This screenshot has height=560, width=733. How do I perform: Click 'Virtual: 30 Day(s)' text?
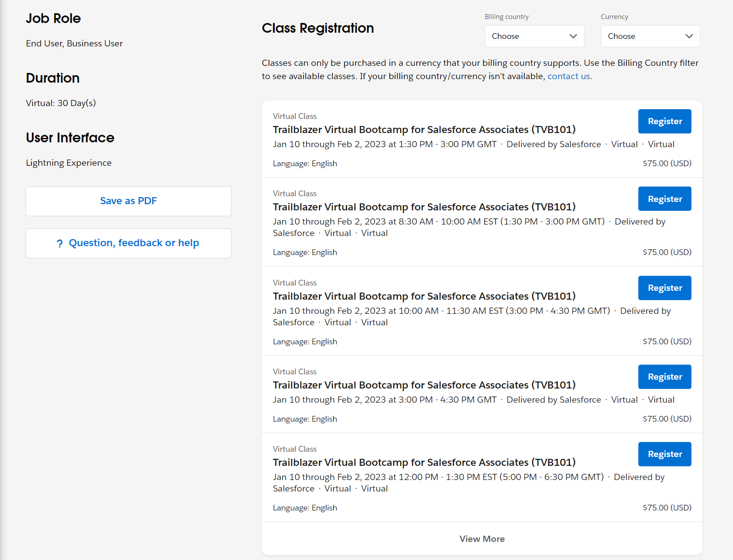tap(61, 103)
